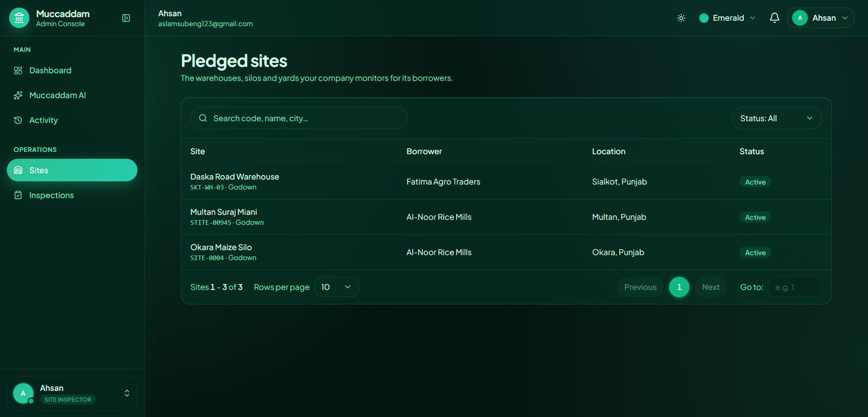Expand the Status: All filter
868x417 pixels.
pyautogui.click(x=777, y=118)
